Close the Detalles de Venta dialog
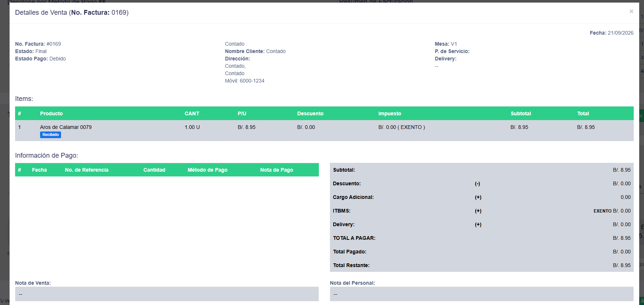The image size is (644, 305). [x=631, y=11]
